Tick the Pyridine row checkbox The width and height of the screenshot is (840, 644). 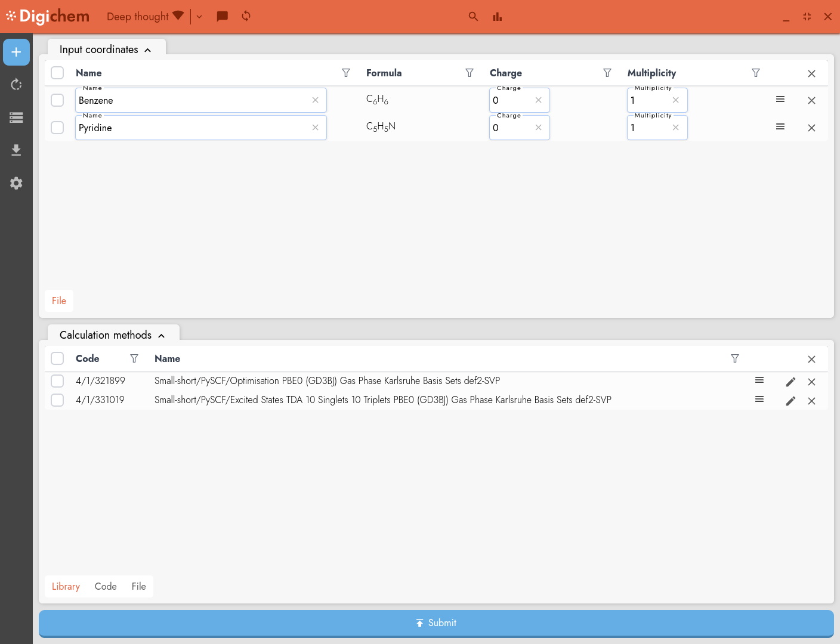tap(57, 128)
